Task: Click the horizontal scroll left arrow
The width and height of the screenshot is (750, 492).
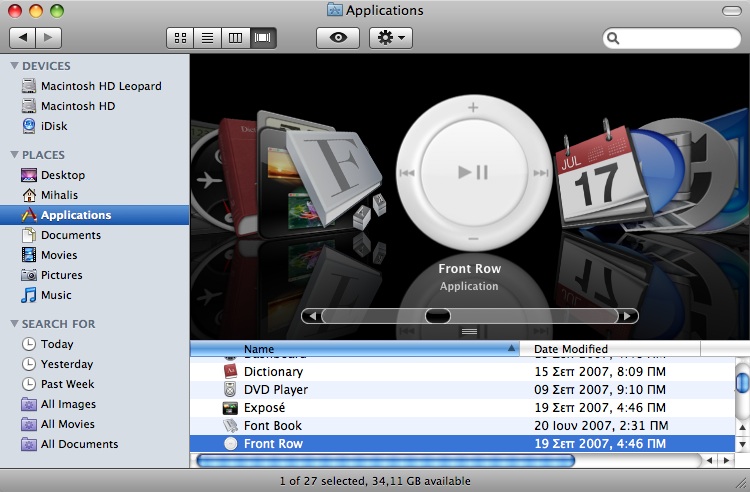Action: (x=709, y=460)
